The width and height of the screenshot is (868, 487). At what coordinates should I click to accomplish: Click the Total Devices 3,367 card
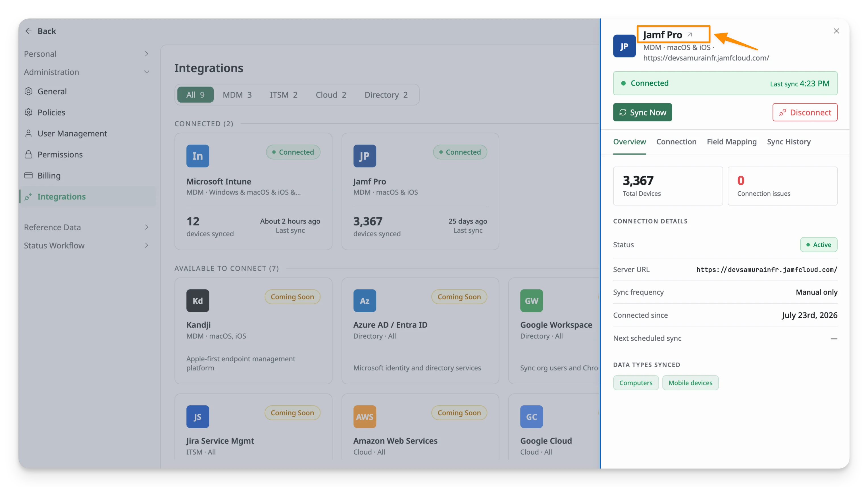click(668, 186)
